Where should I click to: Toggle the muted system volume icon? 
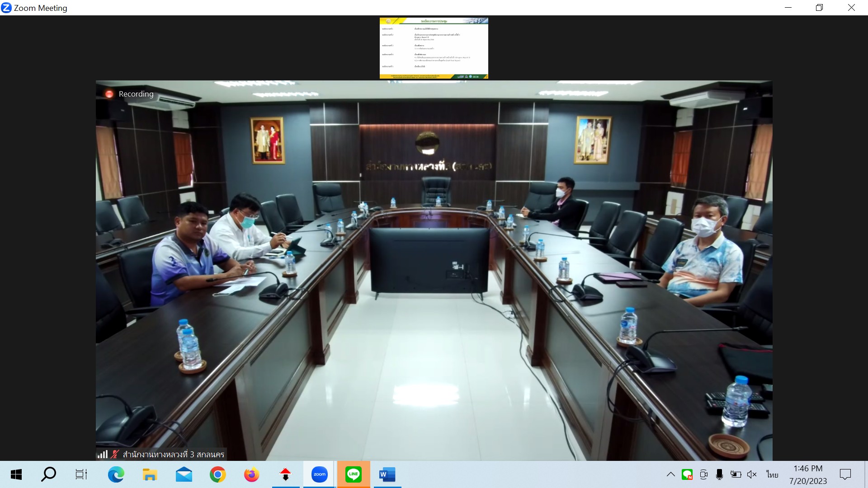pos(752,474)
